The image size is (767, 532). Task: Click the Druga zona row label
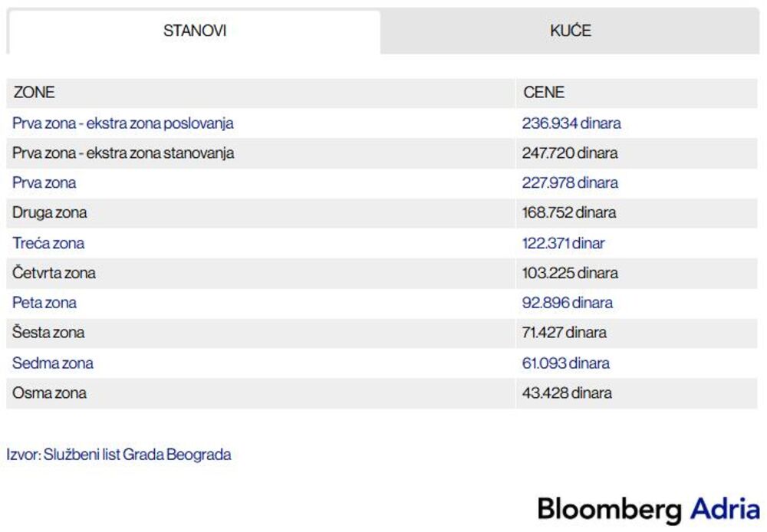point(50,213)
